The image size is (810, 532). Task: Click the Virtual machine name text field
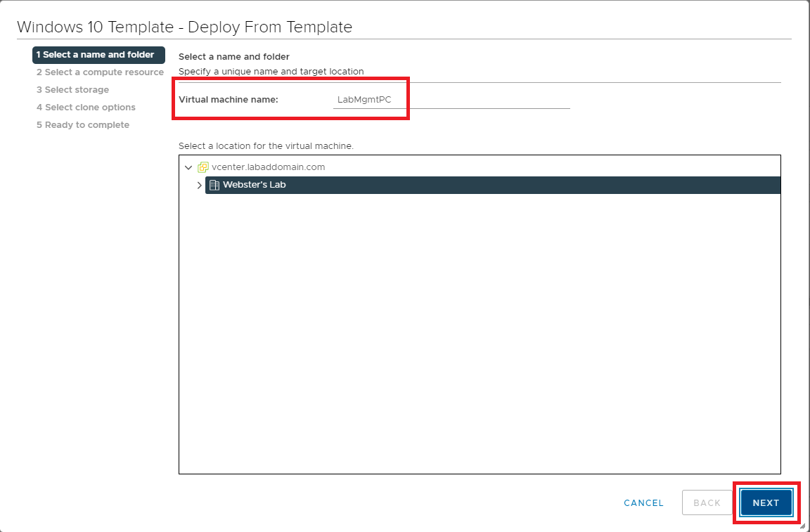click(451, 100)
